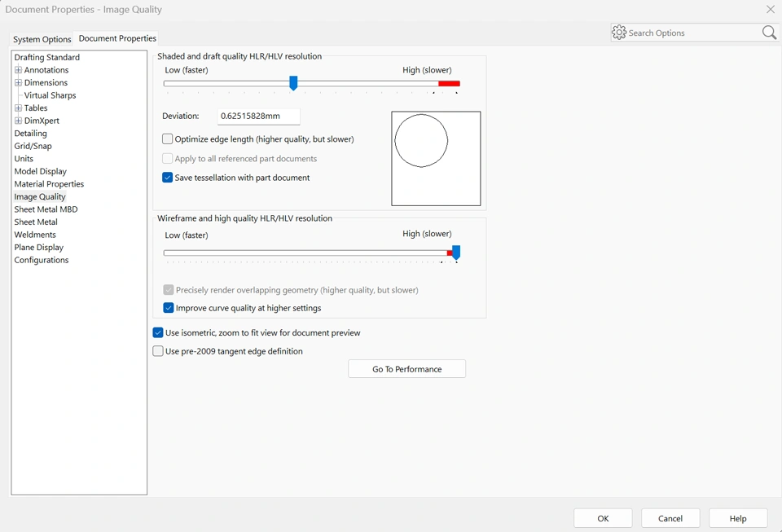The width and height of the screenshot is (782, 532).
Task: Open the Grid/Snap settings page
Action: pos(33,146)
